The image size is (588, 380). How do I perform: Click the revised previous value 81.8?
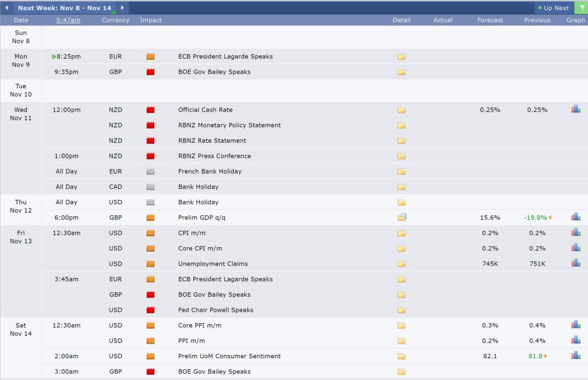tap(535, 356)
